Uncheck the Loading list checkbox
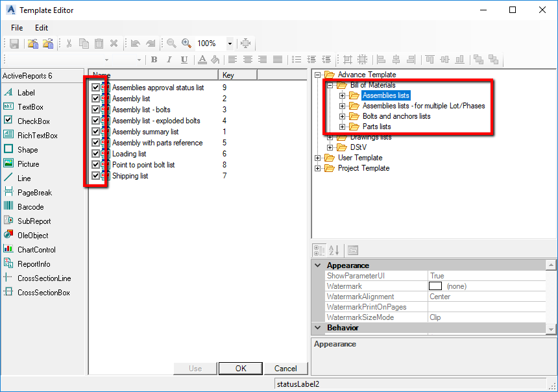 (94, 153)
